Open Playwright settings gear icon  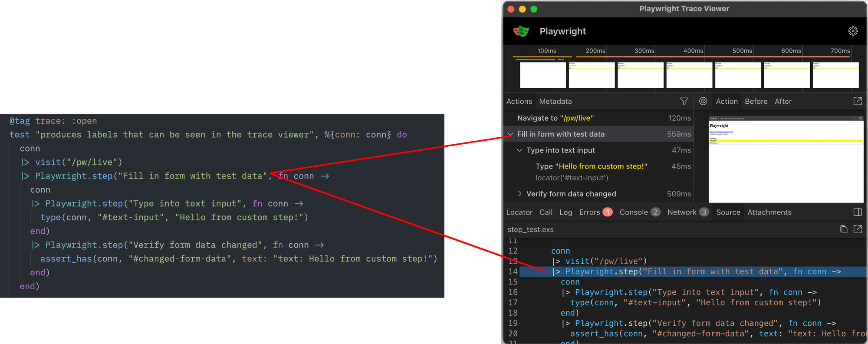(x=852, y=31)
